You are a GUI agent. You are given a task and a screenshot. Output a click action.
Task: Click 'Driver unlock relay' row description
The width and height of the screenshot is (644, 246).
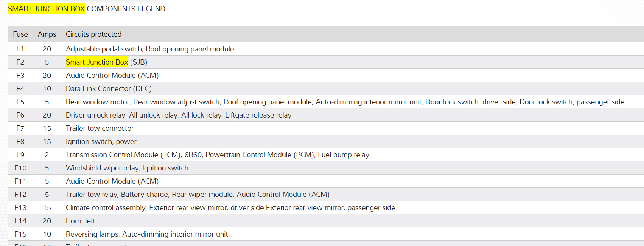(x=179, y=115)
